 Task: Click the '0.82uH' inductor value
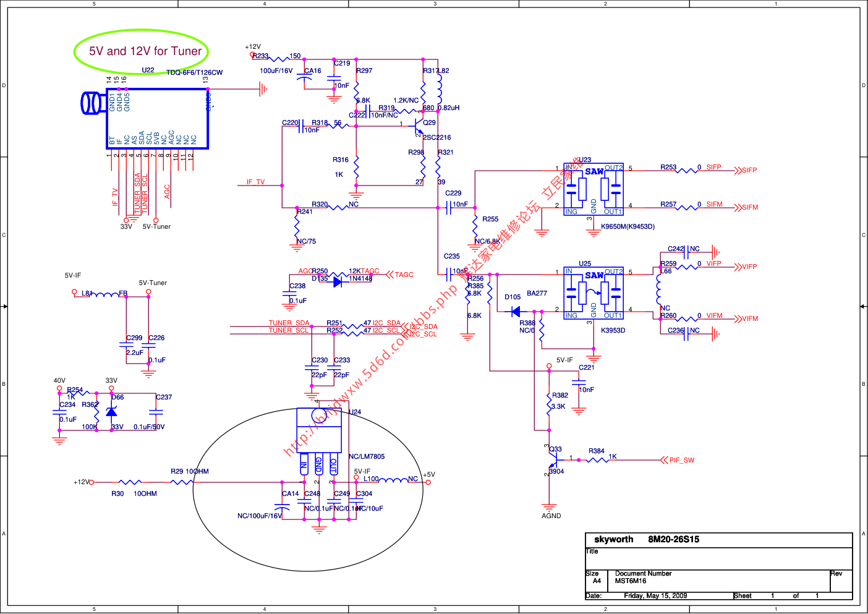click(x=449, y=108)
